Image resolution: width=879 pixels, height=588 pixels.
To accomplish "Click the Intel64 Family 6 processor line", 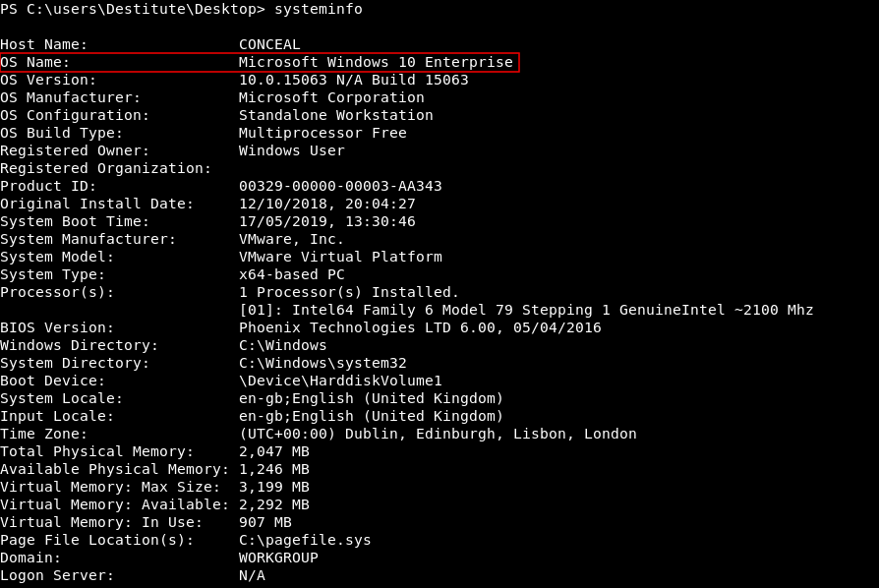I will click(x=526, y=310).
